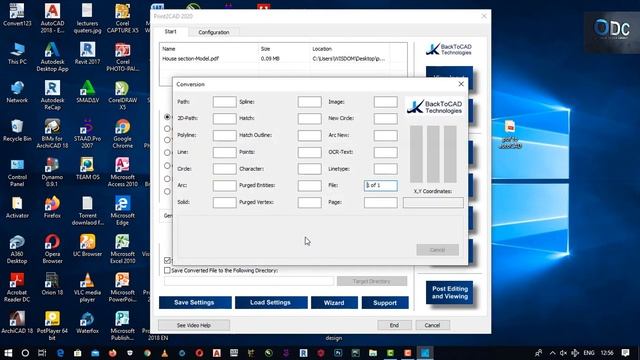Click the Hatch count field
This screenshot has width=640, height=360.
[309, 118]
